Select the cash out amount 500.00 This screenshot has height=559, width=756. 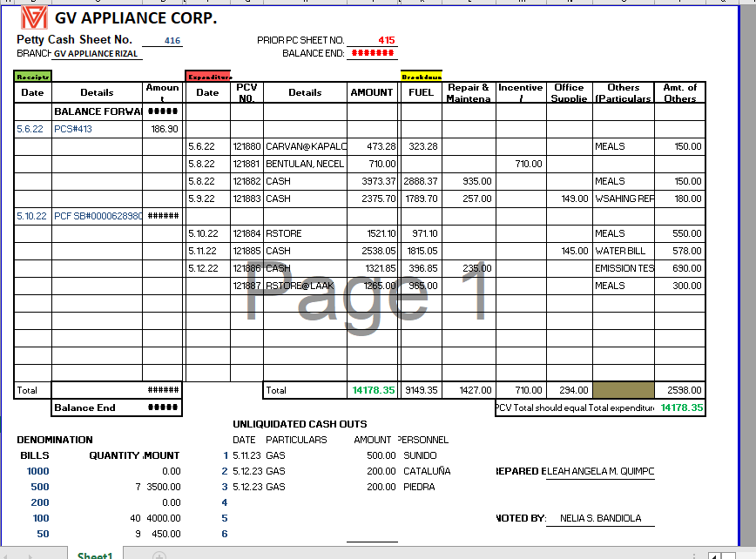pos(381,455)
